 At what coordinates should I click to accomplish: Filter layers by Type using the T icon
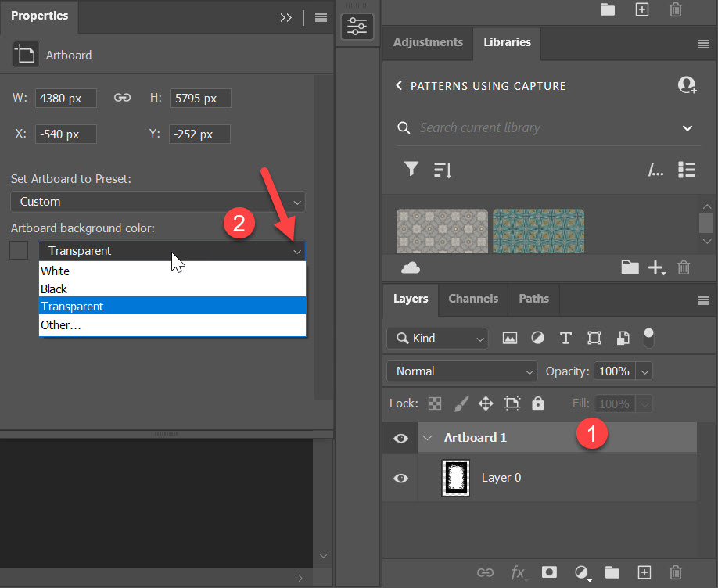(565, 337)
